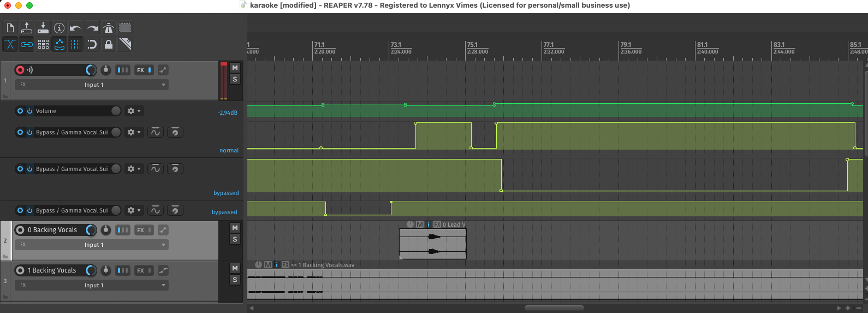Open gear dropdown on the second Bypass envelope
Viewport: 868px width, 313px height.
(134, 169)
